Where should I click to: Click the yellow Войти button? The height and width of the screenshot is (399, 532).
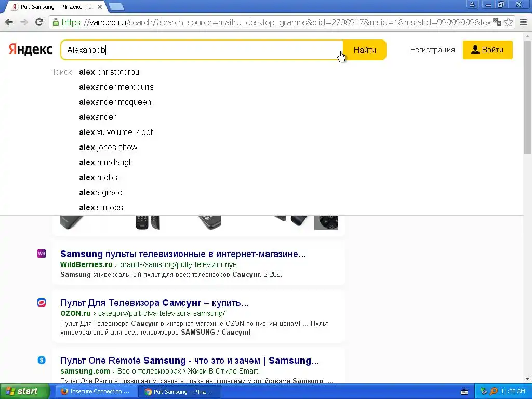487,50
